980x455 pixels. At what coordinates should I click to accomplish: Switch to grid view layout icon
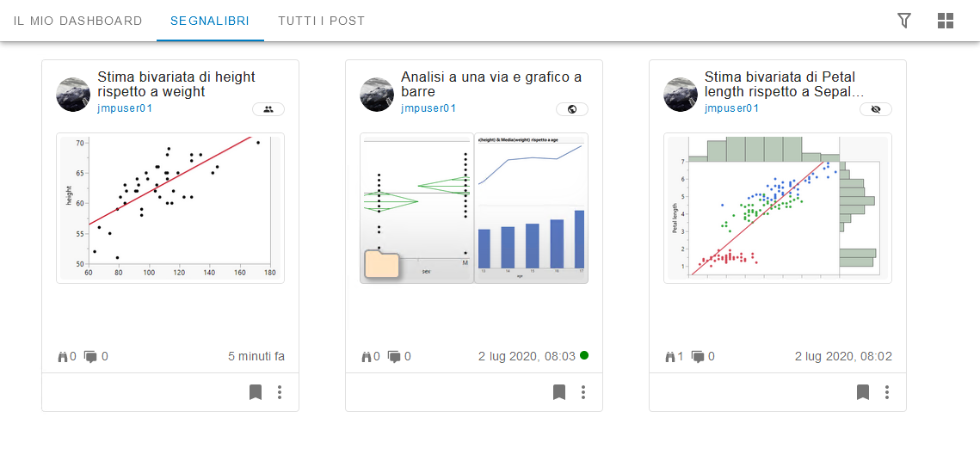946,21
